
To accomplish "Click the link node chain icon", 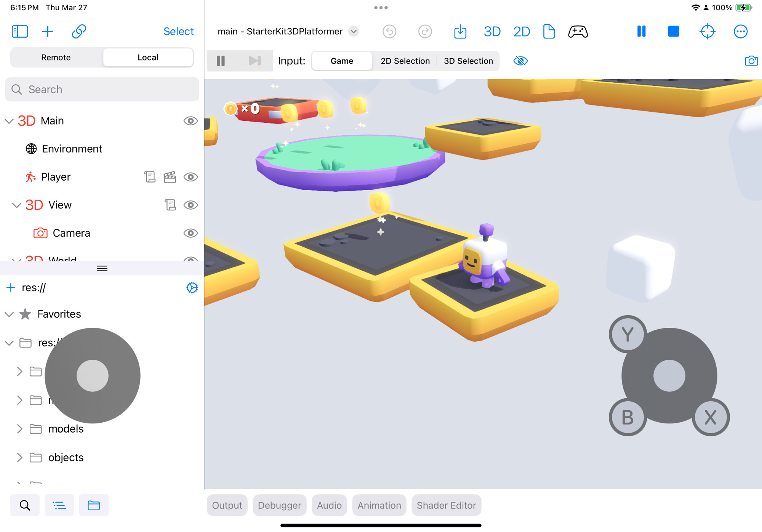I will pyautogui.click(x=79, y=31).
